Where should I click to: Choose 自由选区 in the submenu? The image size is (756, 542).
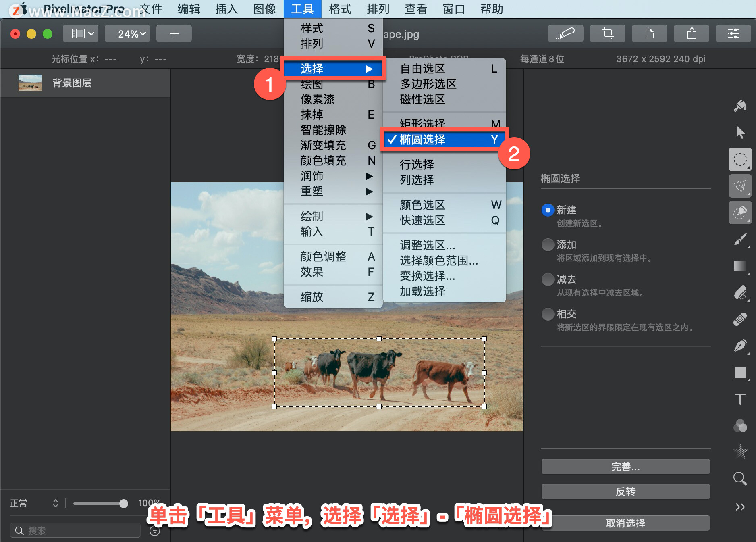click(444, 69)
